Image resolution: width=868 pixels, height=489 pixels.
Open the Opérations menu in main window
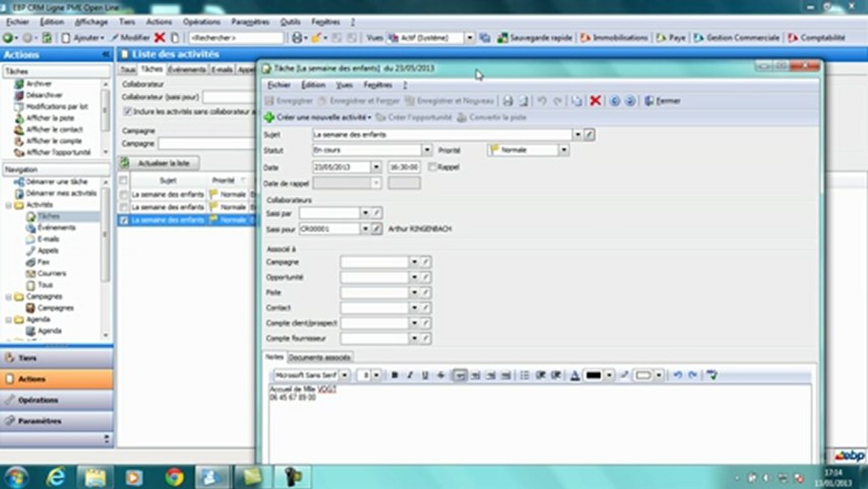point(202,22)
